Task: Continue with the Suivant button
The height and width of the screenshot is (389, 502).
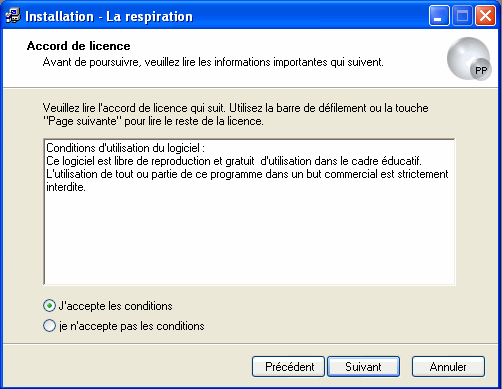Action: 363,367
